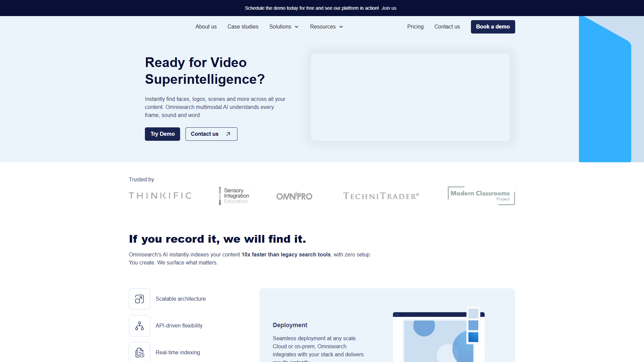Expand the Solutions dropdown chevron
This screenshot has width=644, height=362.
point(297,27)
